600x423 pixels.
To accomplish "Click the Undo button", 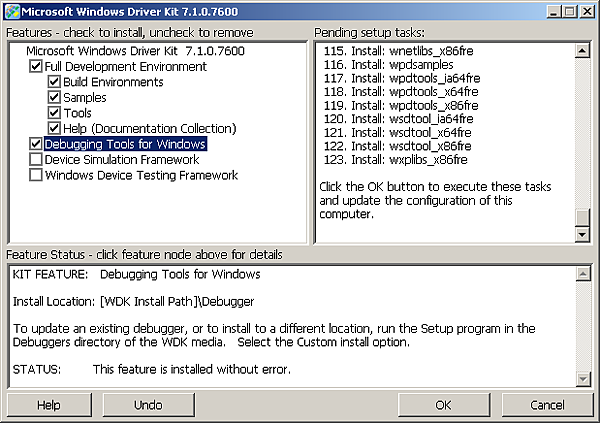I will click(x=148, y=405).
